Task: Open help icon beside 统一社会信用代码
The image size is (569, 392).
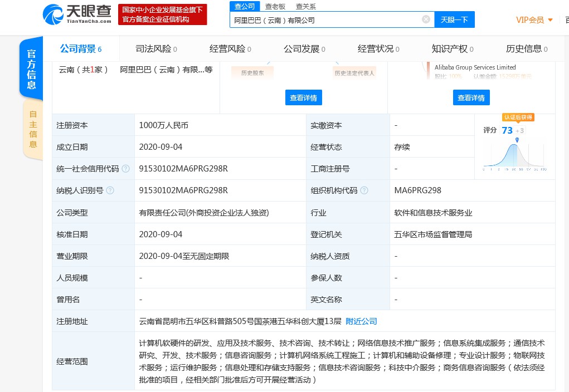Action: 125,169
